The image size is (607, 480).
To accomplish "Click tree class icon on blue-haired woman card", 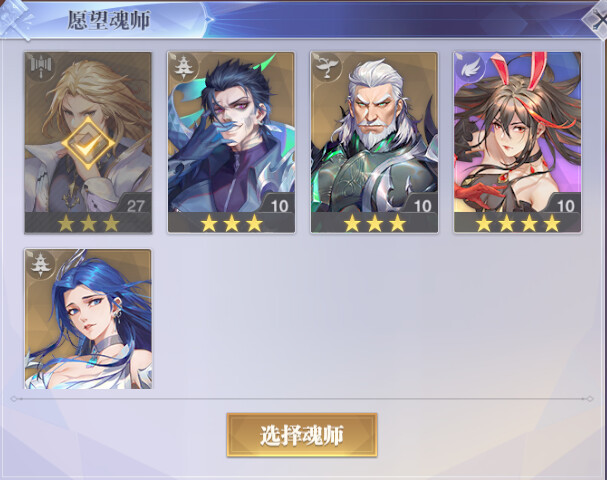I will tap(40, 264).
